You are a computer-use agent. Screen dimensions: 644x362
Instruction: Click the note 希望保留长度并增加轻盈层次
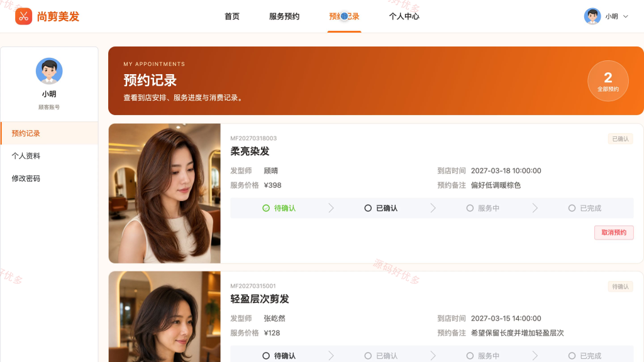tap(517, 333)
